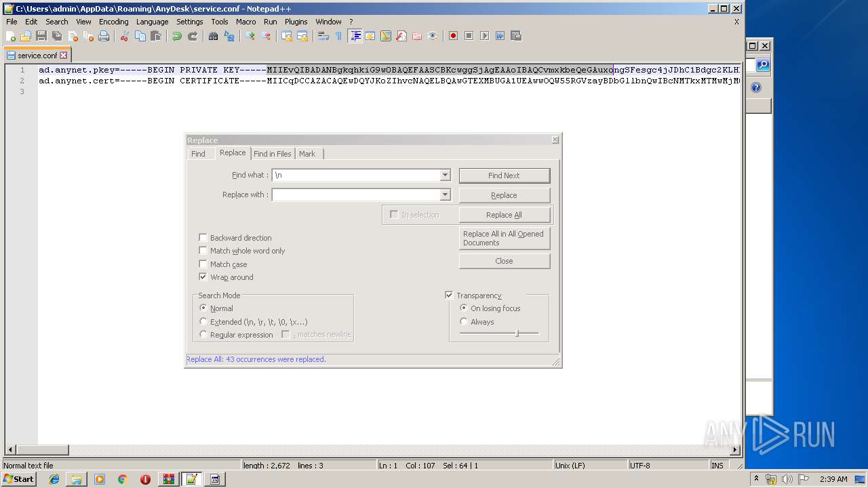Viewport: 868px width, 488px height.
Task: Select Regular expression search mode
Action: click(x=203, y=335)
